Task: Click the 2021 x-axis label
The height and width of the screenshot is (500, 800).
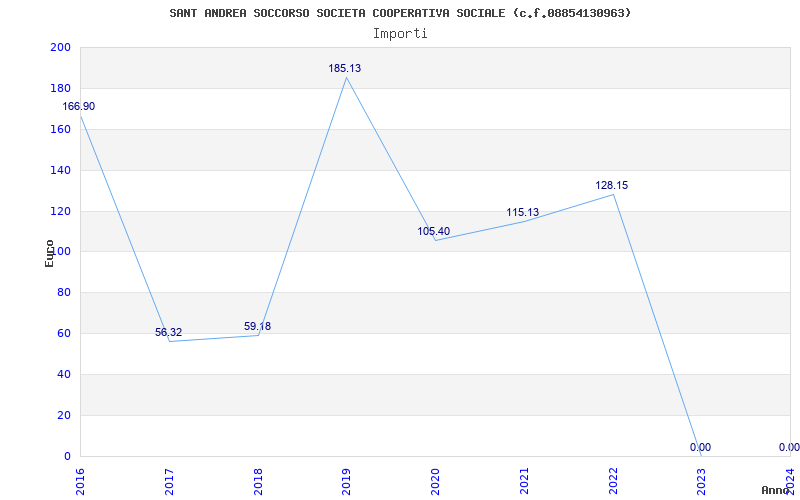Action: pos(524,481)
